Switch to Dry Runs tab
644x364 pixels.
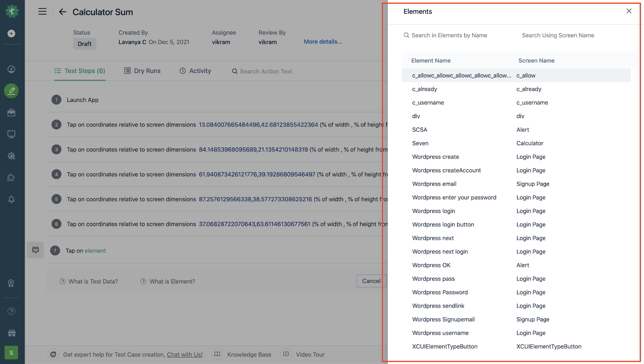pyautogui.click(x=142, y=71)
